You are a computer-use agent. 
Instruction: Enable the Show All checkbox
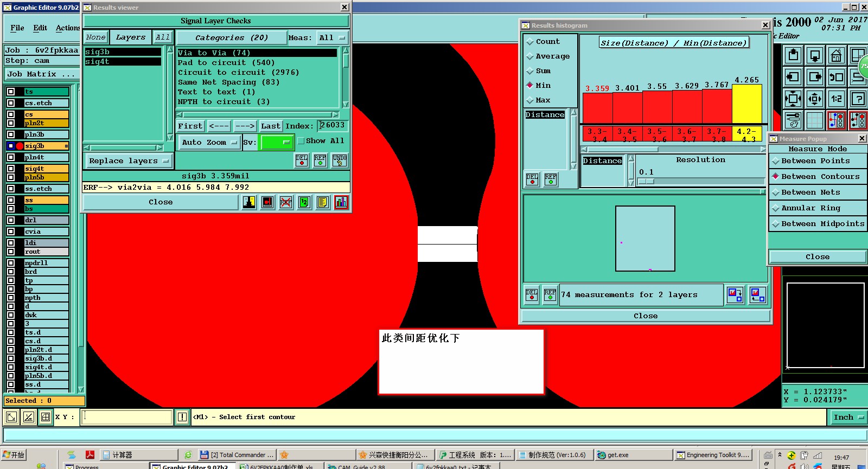click(x=301, y=141)
